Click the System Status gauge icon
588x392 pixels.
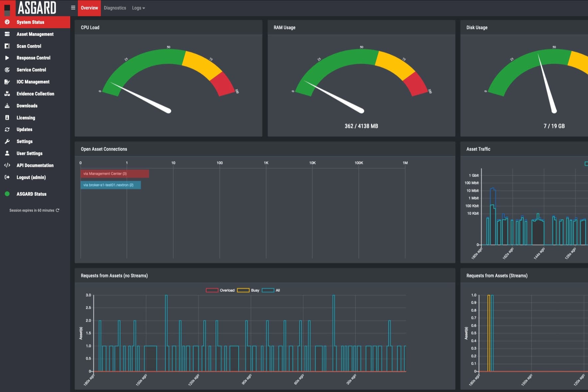coord(7,22)
